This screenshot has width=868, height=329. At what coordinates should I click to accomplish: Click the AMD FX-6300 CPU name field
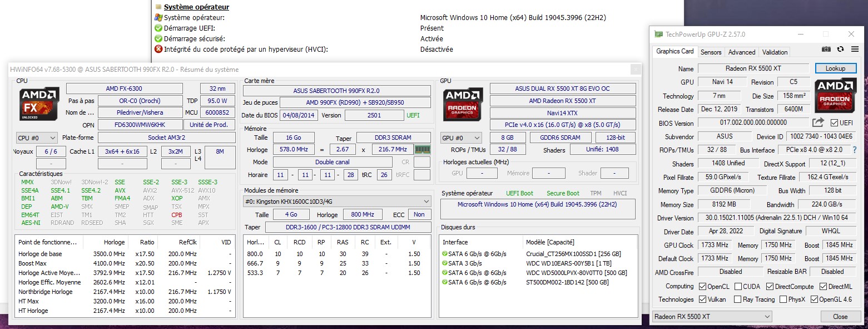(x=124, y=89)
